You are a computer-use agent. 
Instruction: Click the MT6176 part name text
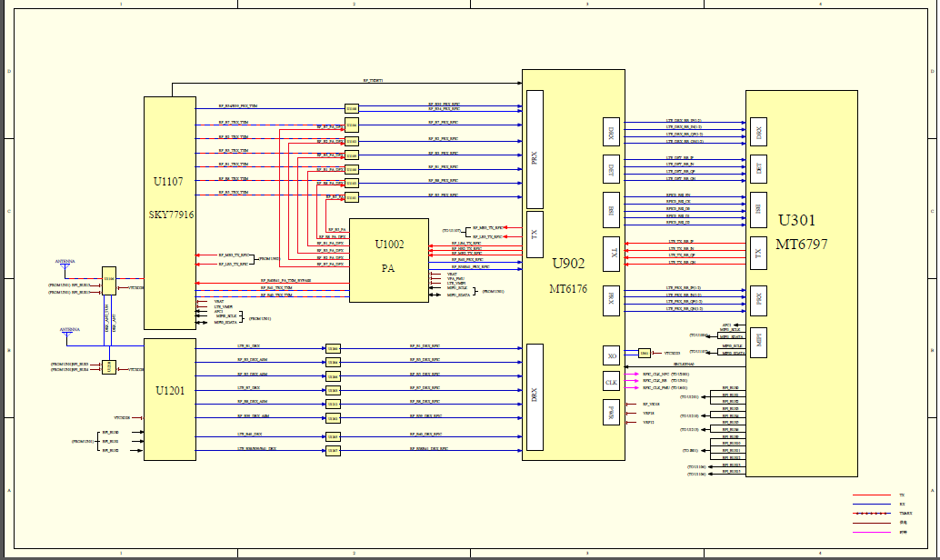coord(567,289)
